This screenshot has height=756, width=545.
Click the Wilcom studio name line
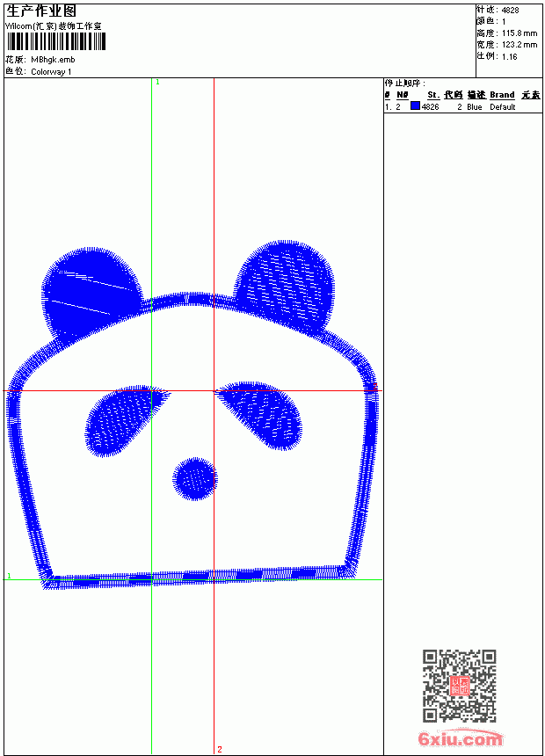tap(54, 26)
